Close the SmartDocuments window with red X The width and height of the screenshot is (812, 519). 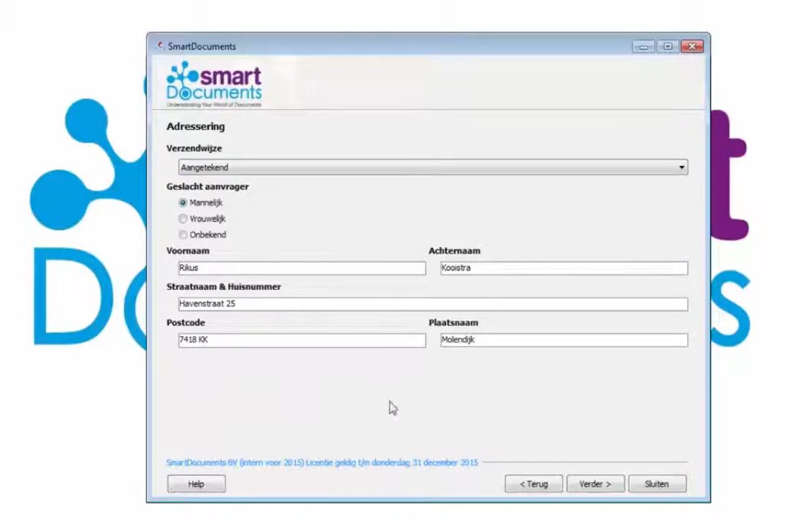point(692,47)
